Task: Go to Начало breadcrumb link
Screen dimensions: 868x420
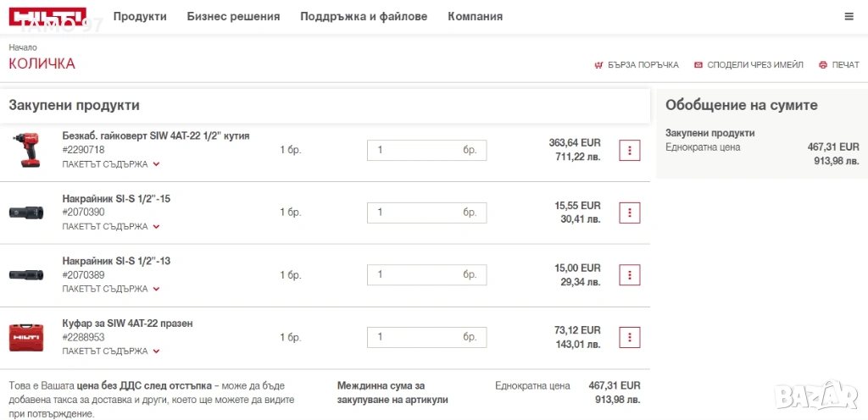Action: pos(23,48)
